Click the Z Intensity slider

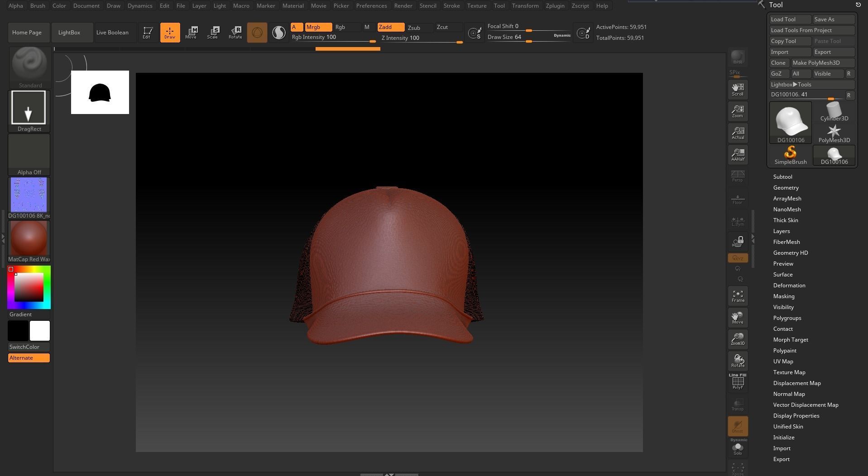tap(422, 38)
